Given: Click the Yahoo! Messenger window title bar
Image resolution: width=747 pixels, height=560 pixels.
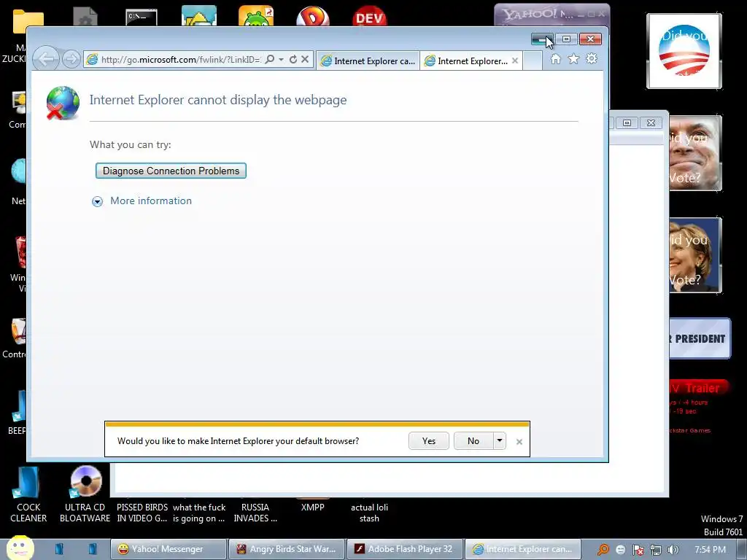Looking at the screenshot, I should (x=551, y=15).
